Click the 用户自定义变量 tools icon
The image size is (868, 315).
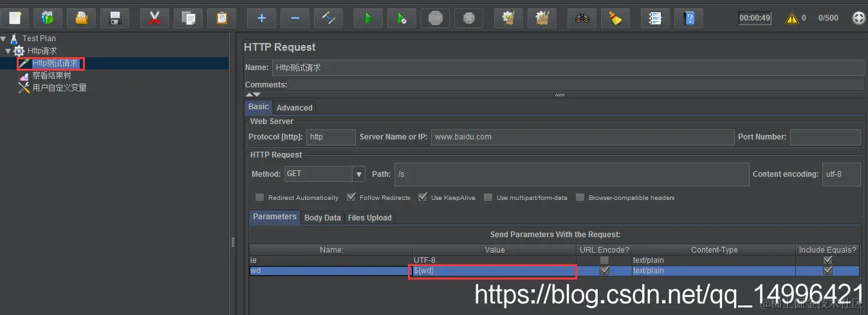(24, 88)
